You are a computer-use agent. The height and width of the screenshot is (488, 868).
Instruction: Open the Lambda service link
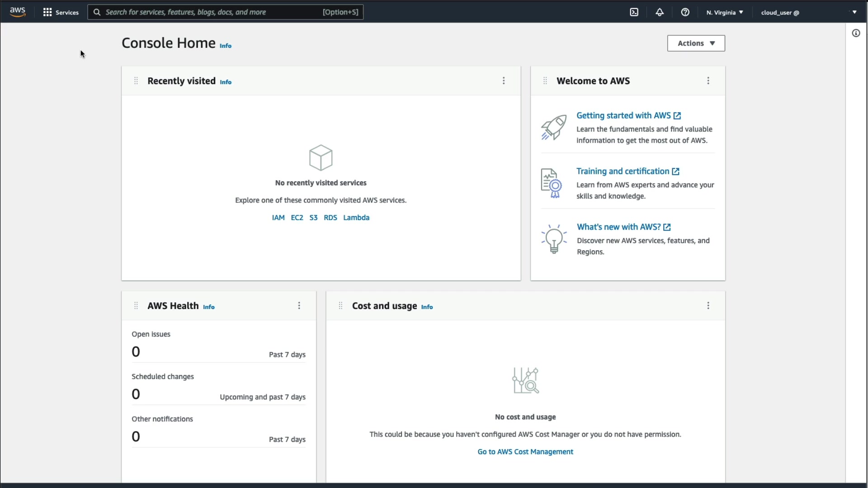[356, 217]
